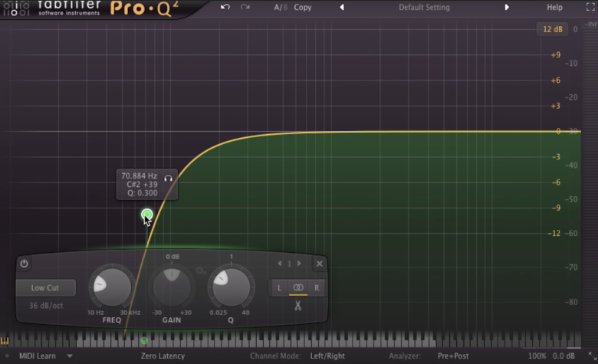Image resolution: width=598 pixels, height=364 pixels.
Task: Click the 0.0 dB output gain value
Action: 563,356
